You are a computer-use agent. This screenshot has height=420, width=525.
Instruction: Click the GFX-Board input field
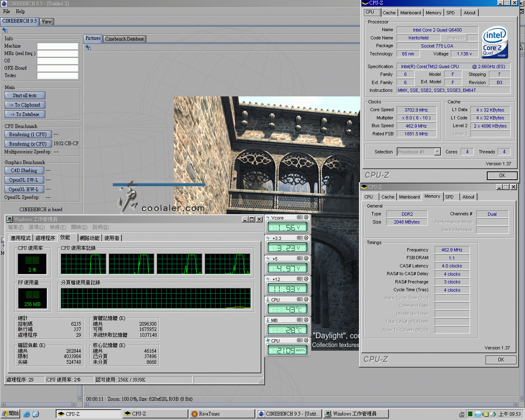[x=58, y=68]
